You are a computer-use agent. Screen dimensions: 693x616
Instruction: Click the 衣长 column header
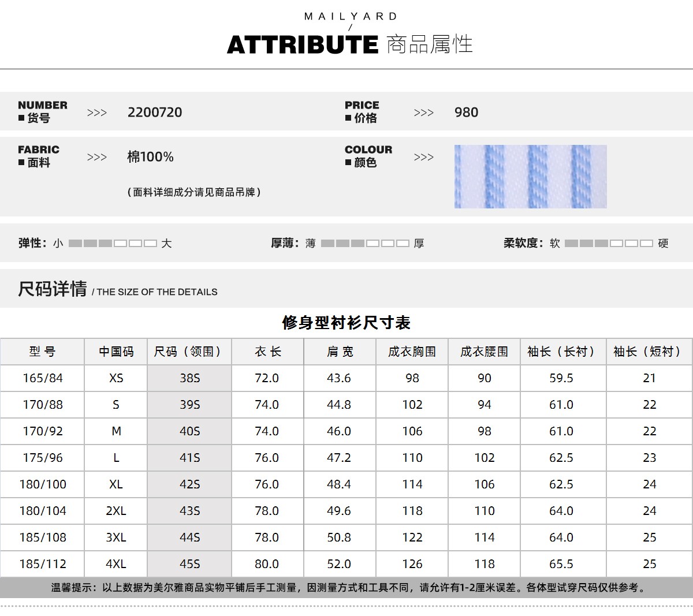coord(267,352)
